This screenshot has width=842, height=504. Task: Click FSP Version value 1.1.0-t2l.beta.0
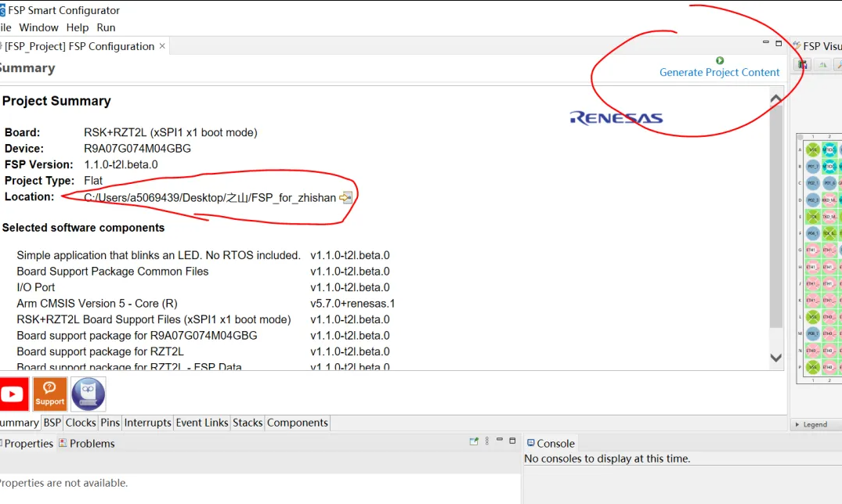point(121,165)
